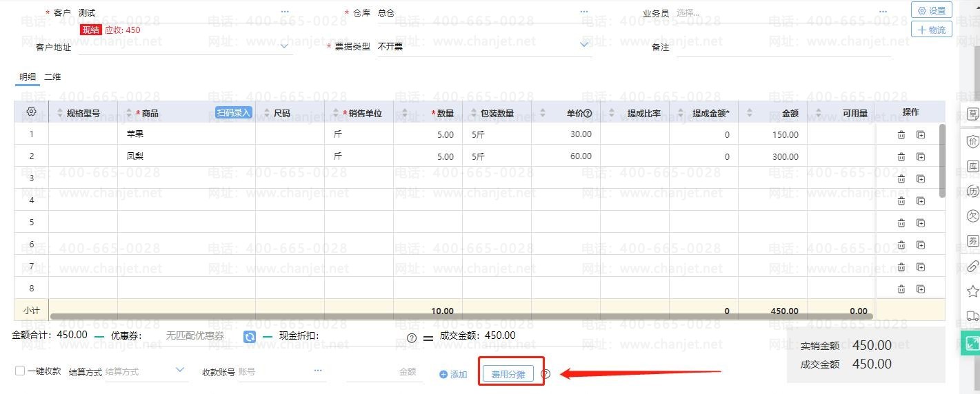Open the 库 stock sidebar icon
This screenshot has width=980, height=394.
tap(973, 166)
